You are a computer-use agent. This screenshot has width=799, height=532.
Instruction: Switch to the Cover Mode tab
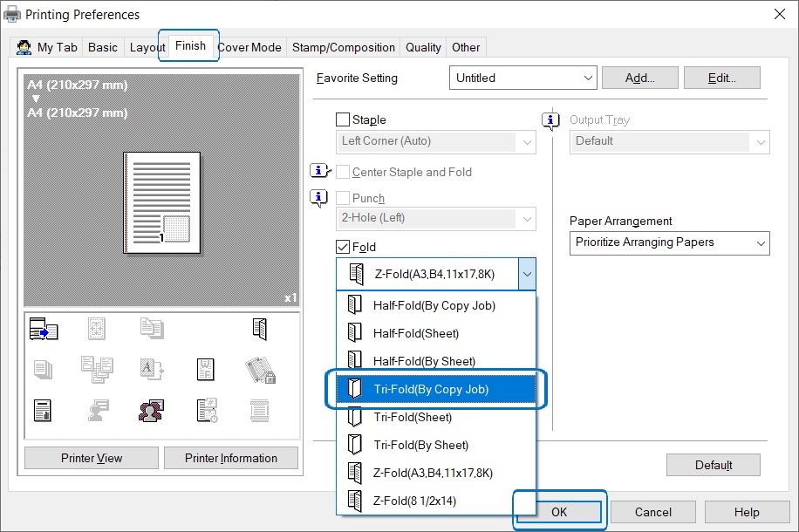[x=249, y=47]
